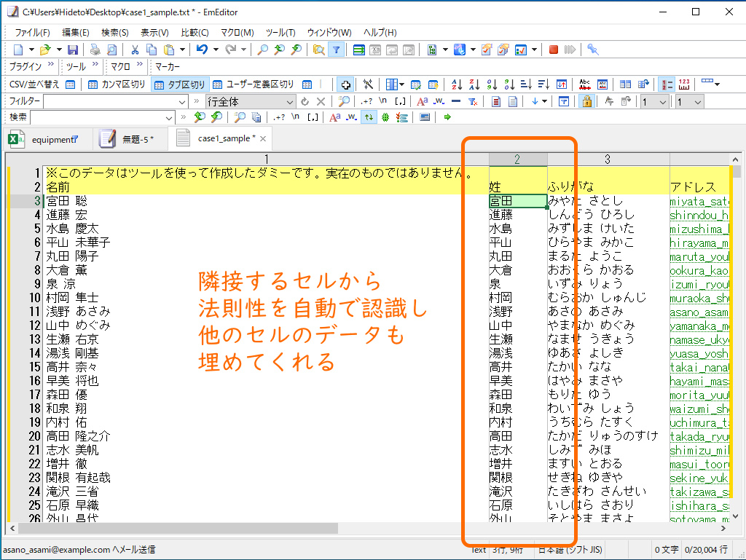Open the 編集(E) menu
The image size is (746, 560).
pos(76,32)
